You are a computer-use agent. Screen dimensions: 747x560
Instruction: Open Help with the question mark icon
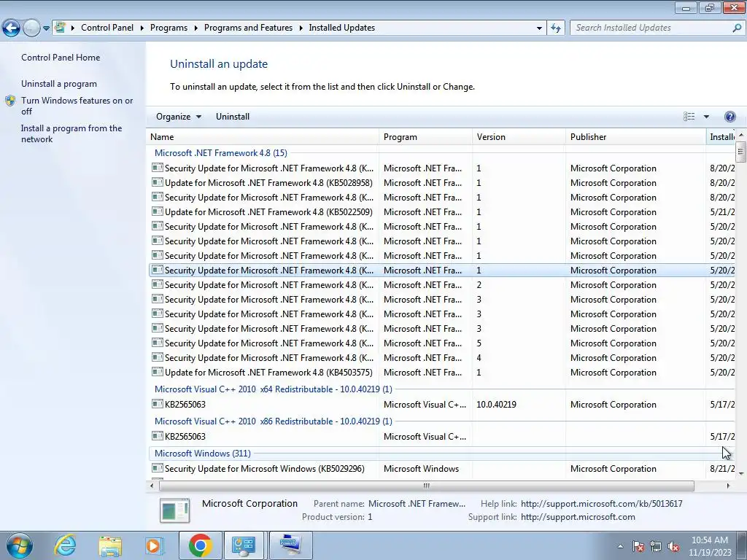click(729, 117)
